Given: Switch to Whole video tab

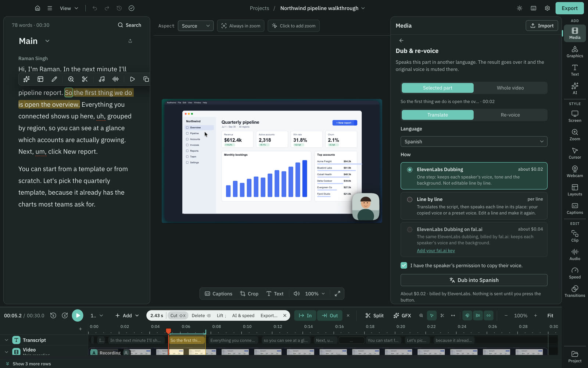Looking at the screenshot, I should pos(510,88).
